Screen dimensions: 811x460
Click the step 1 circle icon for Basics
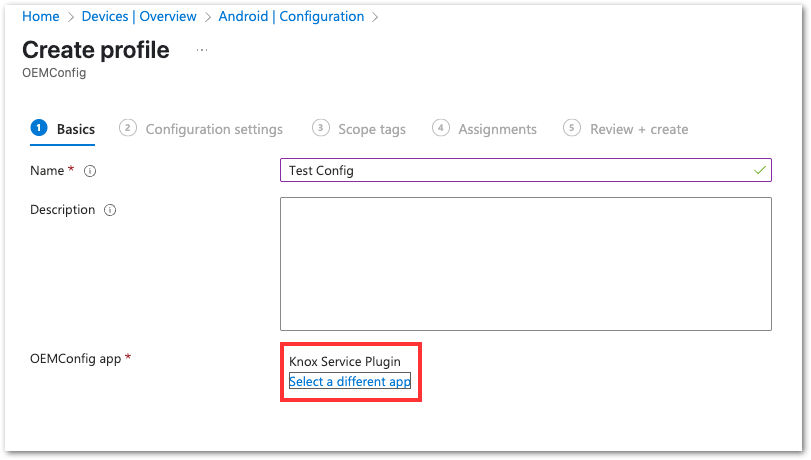click(39, 128)
